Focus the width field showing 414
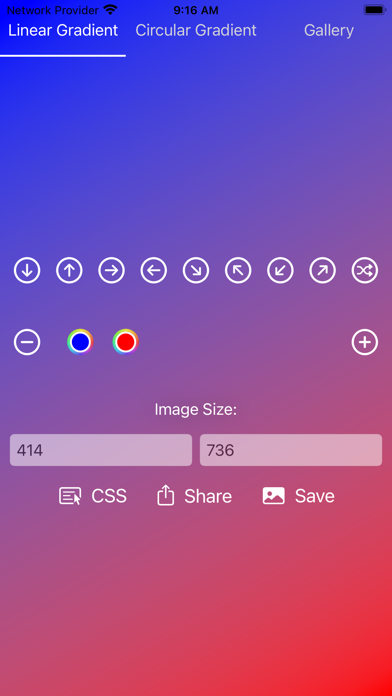This screenshot has height=696, width=392. click(x=101, y=450)
